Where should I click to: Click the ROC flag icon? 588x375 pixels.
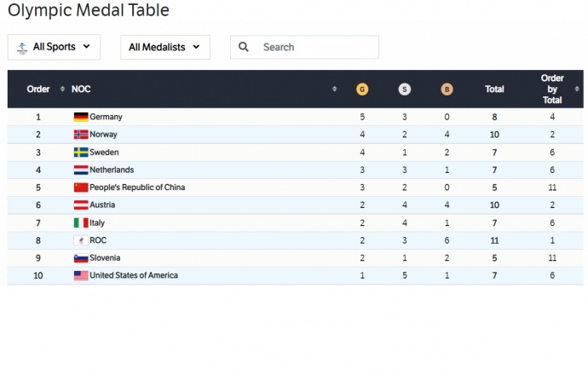[81, 240]
